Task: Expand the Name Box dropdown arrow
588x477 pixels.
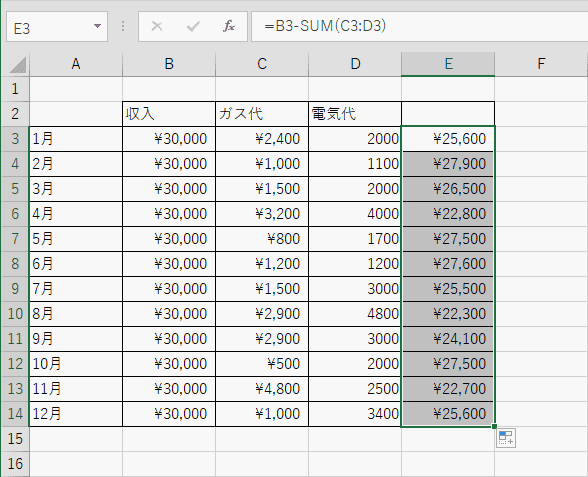Action: (x=98, y=26)
